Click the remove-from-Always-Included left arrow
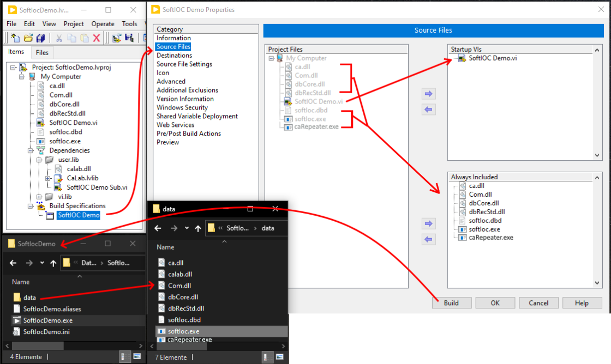Screen dimensions: 611x364 (x=428, y=239)
